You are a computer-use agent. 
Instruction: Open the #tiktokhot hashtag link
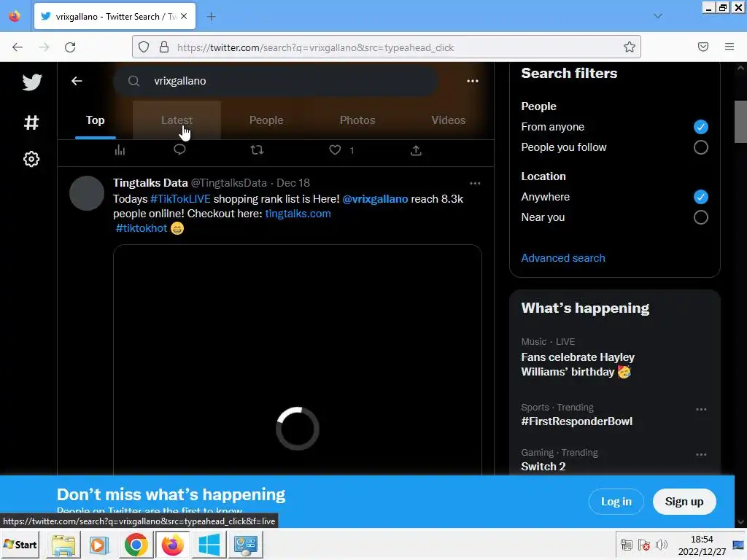(x=142, y=228)
